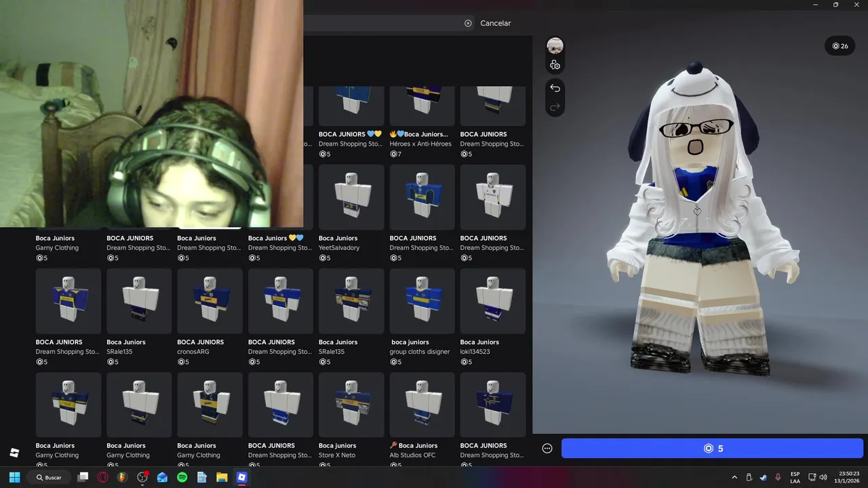Image resolution: width=868 pixels, height=488 pixels.
Task: Open the Windows Start menu
Action: [14, 477]
